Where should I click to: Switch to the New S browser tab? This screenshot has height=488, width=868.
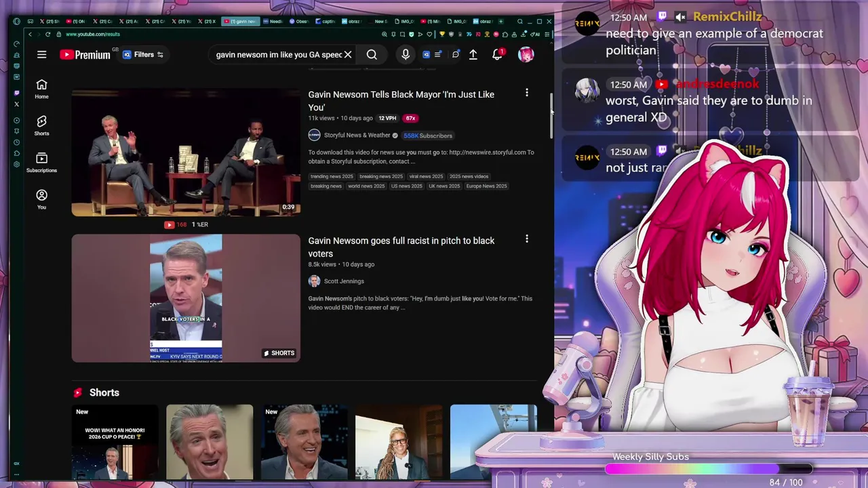click(378, 21)
